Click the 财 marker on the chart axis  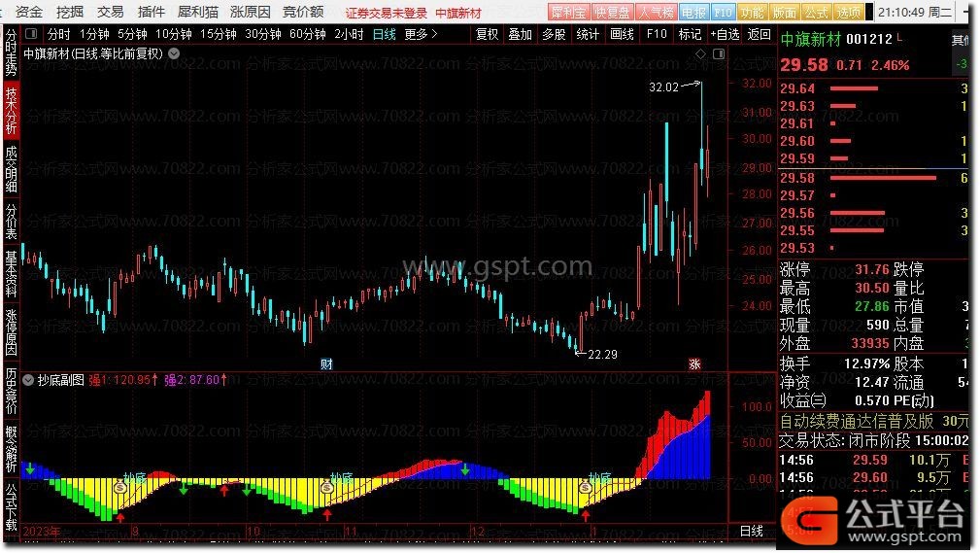click(326, 364)
